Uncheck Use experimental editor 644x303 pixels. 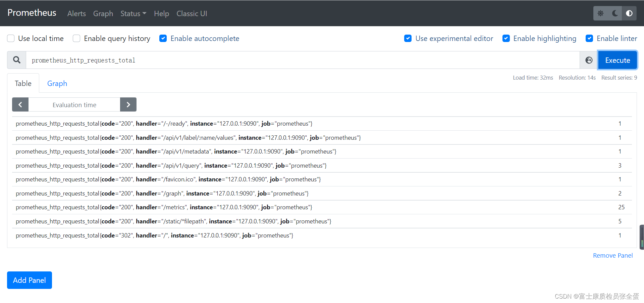tap(408, 38)
